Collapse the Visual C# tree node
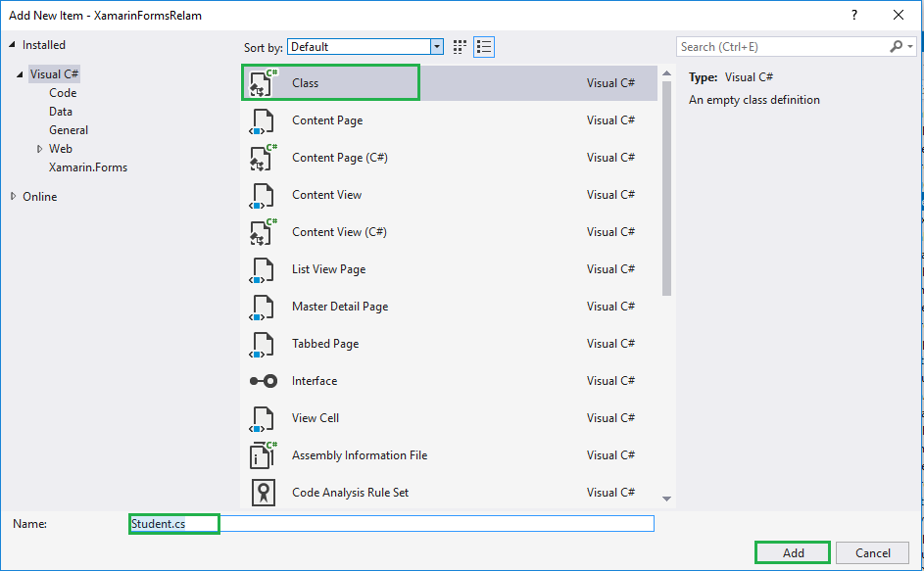Viewport: 924px width, 571px height. click(20, 74)
